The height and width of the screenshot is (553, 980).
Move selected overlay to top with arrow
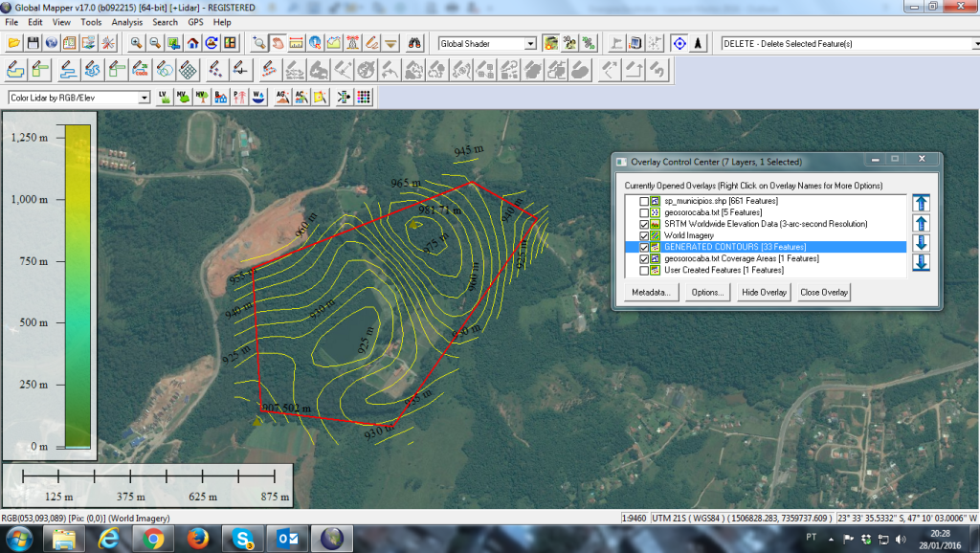click(x=921, y=202)
